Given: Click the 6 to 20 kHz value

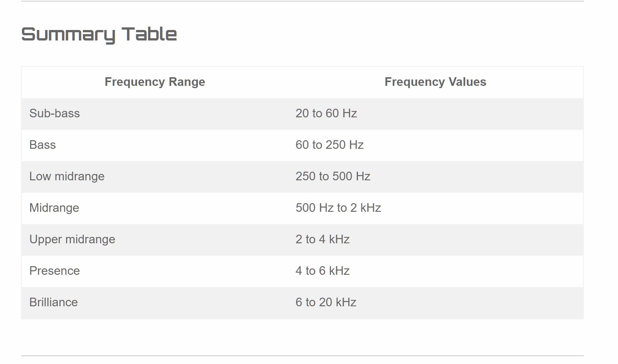Looking at the screenshot, I should pos(326,302).
